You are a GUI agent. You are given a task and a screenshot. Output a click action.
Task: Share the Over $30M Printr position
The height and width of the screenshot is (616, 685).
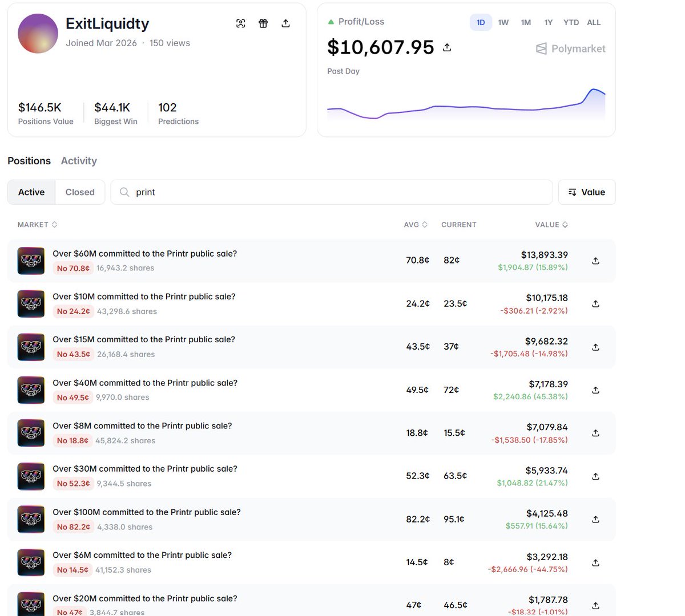[x=595, y=476]
